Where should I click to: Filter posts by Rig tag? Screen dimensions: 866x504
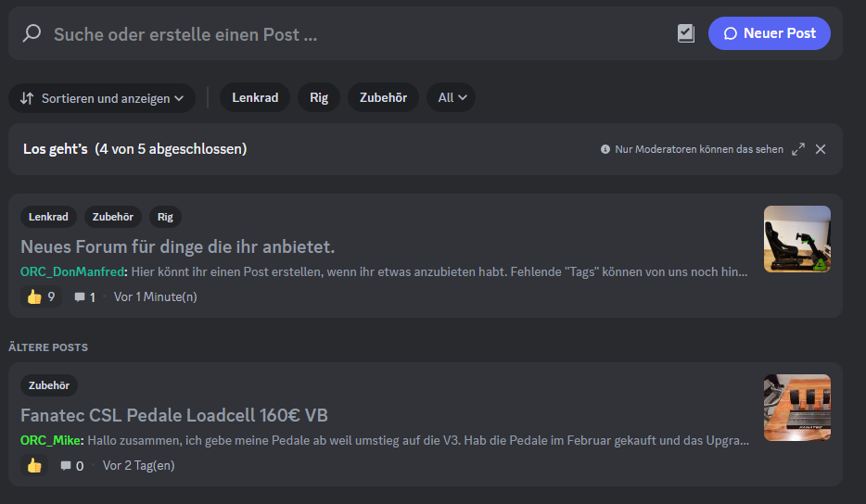point(319,98)
